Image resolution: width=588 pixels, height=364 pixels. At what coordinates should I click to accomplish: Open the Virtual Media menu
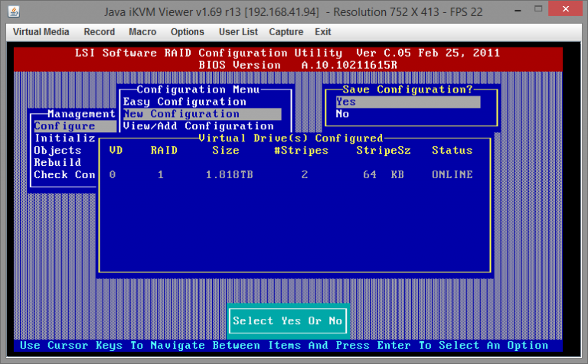click(x=41, y=32)
